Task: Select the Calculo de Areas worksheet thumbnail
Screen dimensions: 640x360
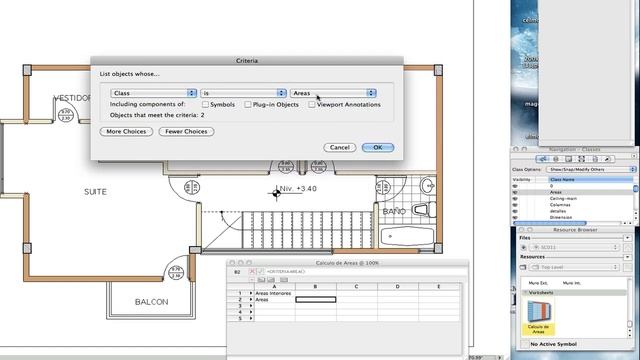Action: point(538,317)
